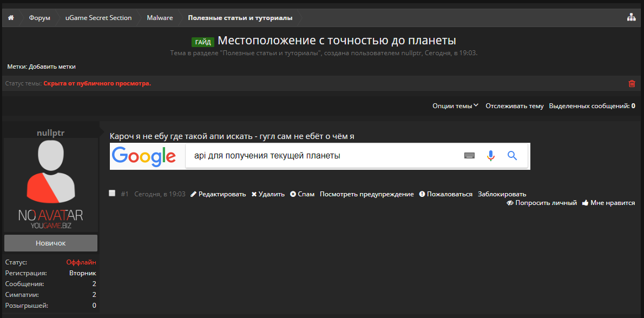644x318 pixels.
Task: Click the green 'ГАЙД' prefix tag
Action: pos(203,42)
